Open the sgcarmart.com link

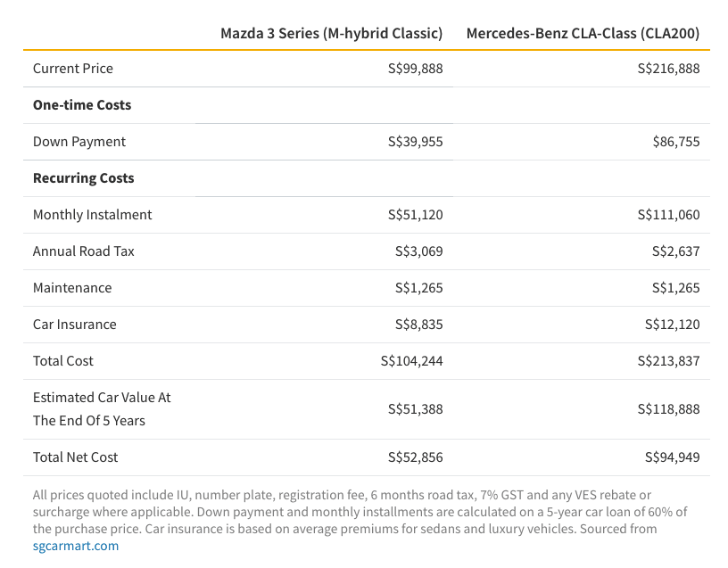[76, 546]
